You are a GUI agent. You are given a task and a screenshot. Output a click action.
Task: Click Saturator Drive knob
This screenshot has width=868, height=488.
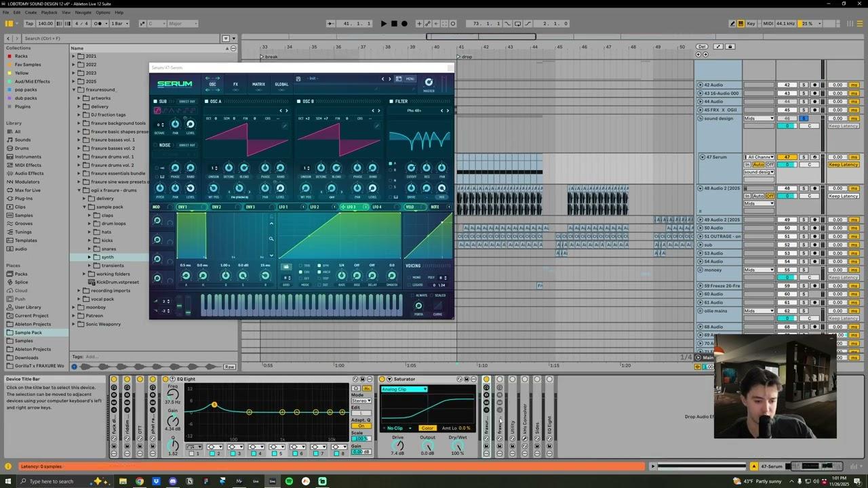[398, 446]
